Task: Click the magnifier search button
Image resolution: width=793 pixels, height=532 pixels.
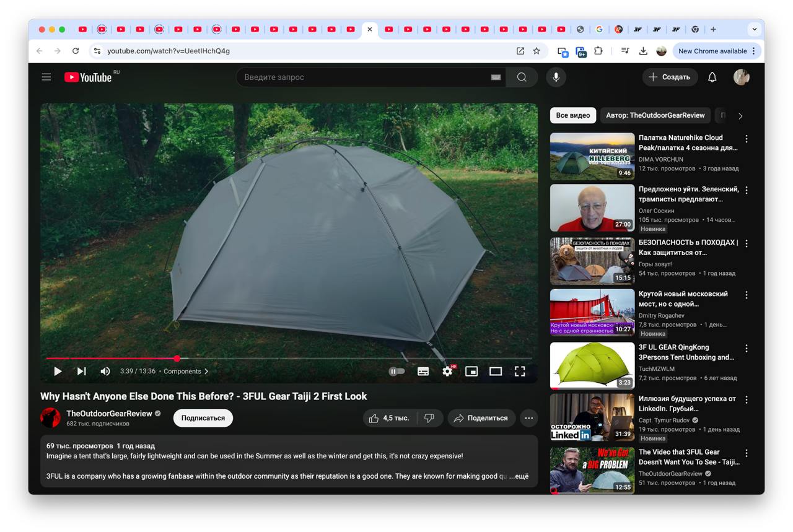Action: 522,77
